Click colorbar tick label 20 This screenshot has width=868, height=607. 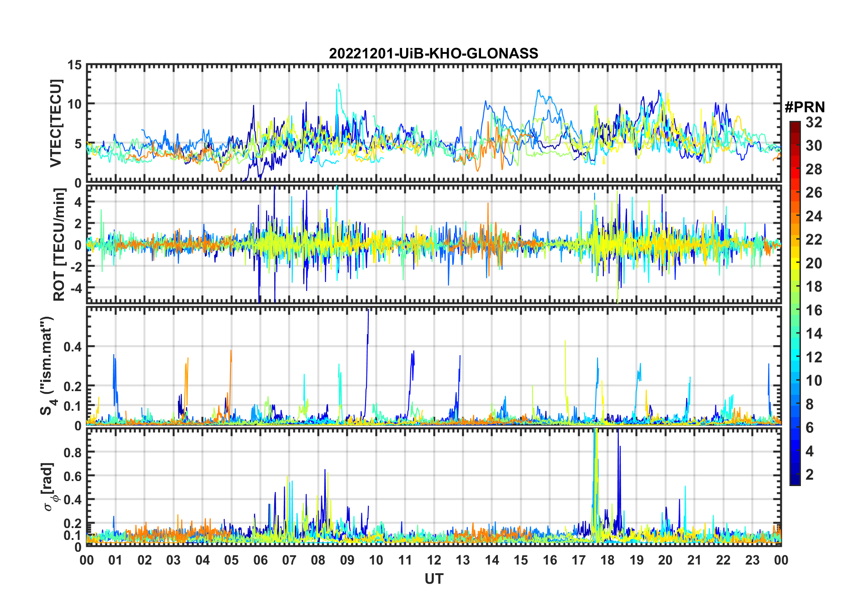[x=814, y=263]
